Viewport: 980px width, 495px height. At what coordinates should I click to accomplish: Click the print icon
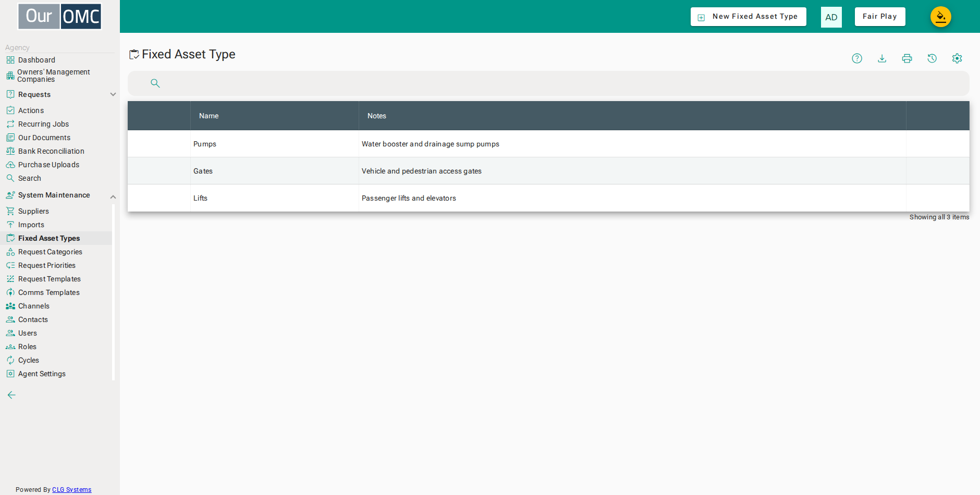click(x=907, y=58)
